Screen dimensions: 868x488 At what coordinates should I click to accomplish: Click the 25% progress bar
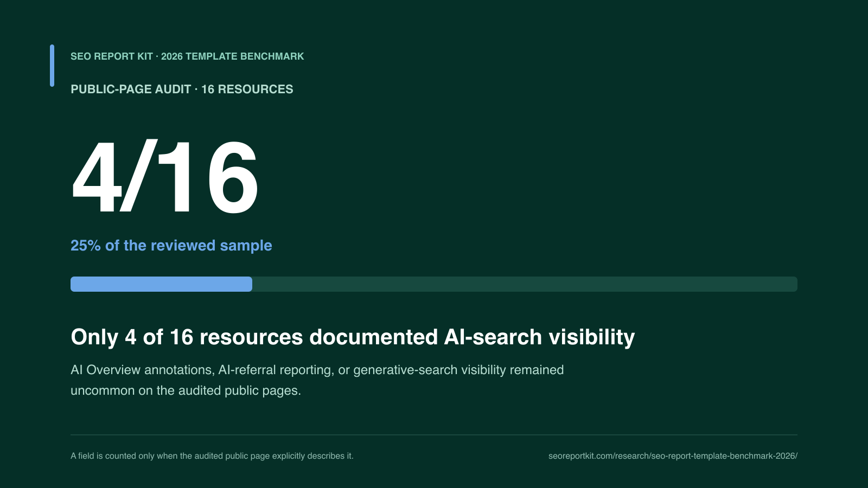pyautogui.click(x=434, y=284)
